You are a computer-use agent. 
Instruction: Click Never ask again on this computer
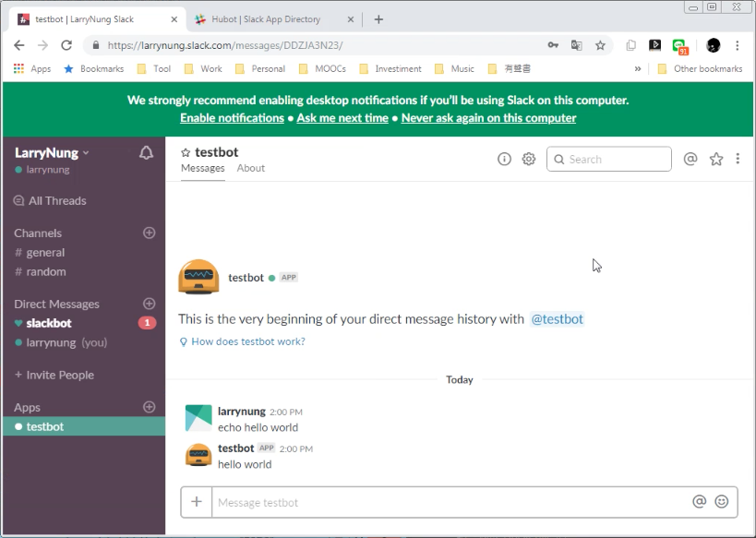[x=488, y=118]
